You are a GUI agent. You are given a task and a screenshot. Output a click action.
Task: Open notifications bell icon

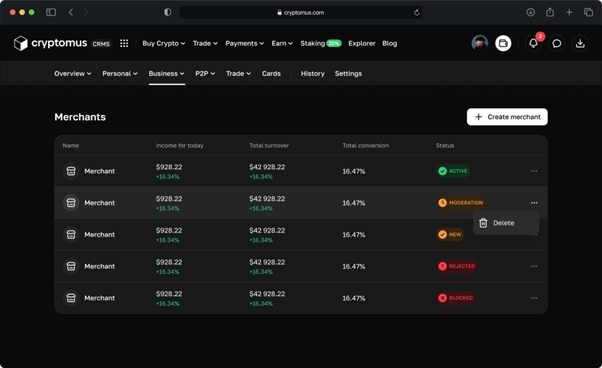[x=533, y=43]
